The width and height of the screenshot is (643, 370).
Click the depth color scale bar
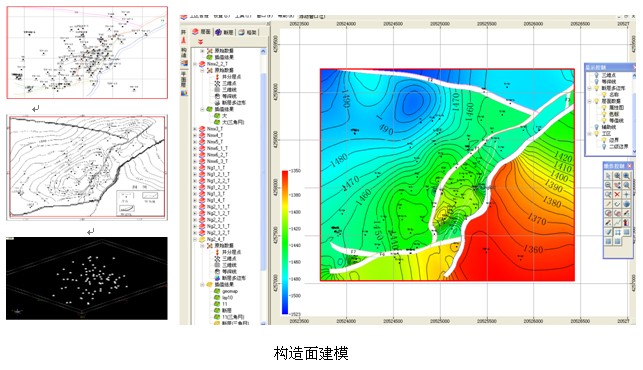tap(285, 242)
